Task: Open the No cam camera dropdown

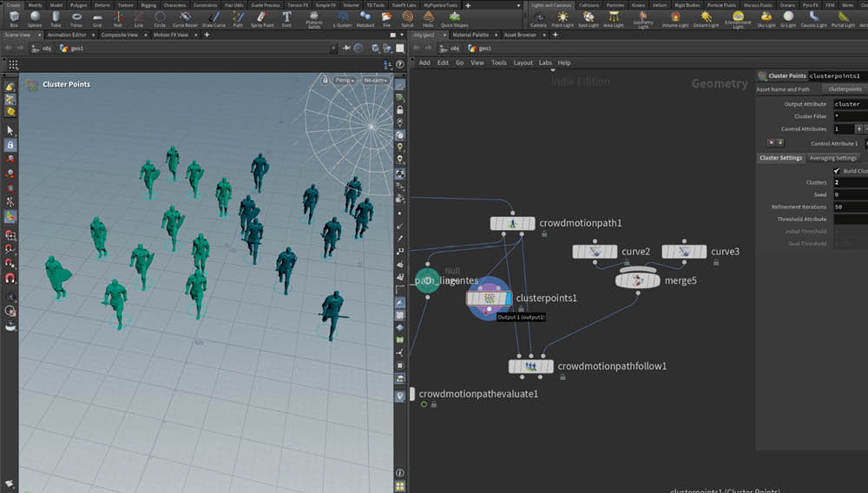Action: [x=374, y=80]
